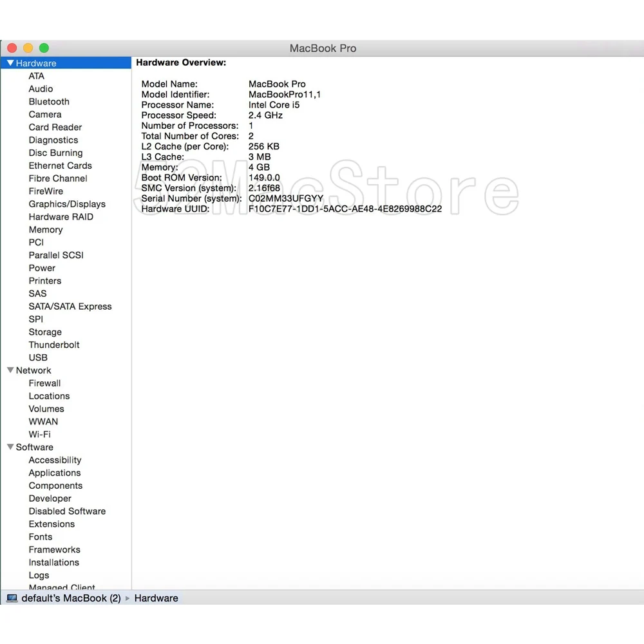Click the serial number C02MM33UFGYY
Viewport: 644px width, 644px height.
[x=286, y=198]
